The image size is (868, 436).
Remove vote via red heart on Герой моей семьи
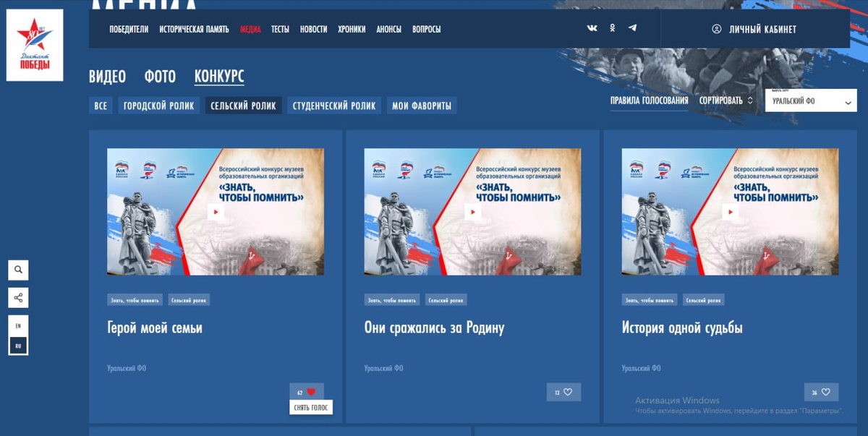click(x=311, y=392)
